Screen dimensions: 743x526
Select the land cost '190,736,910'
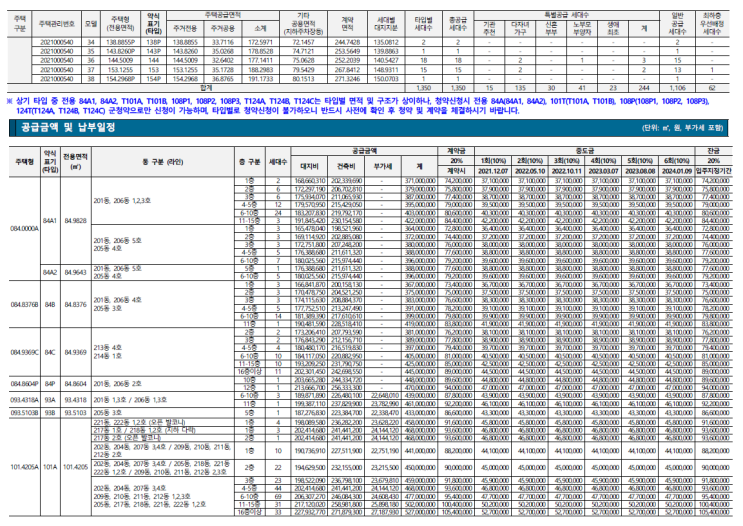pyautogui.click(x=310, y=452)
